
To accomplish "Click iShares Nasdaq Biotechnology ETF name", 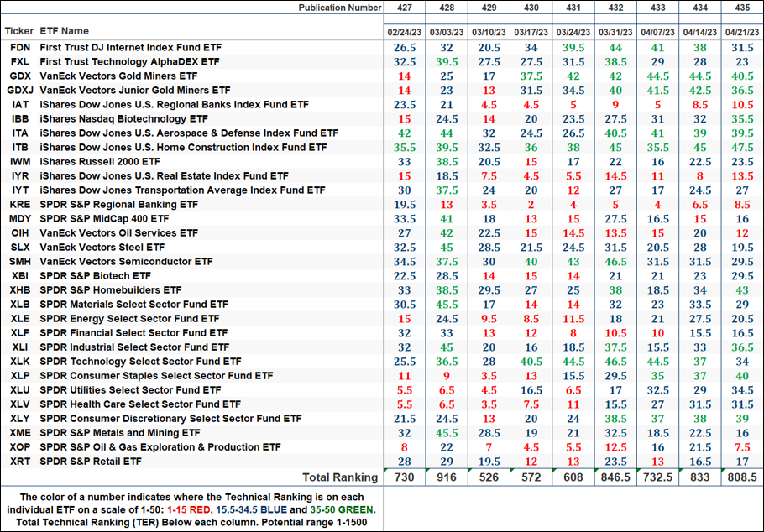I will [123, 119].
